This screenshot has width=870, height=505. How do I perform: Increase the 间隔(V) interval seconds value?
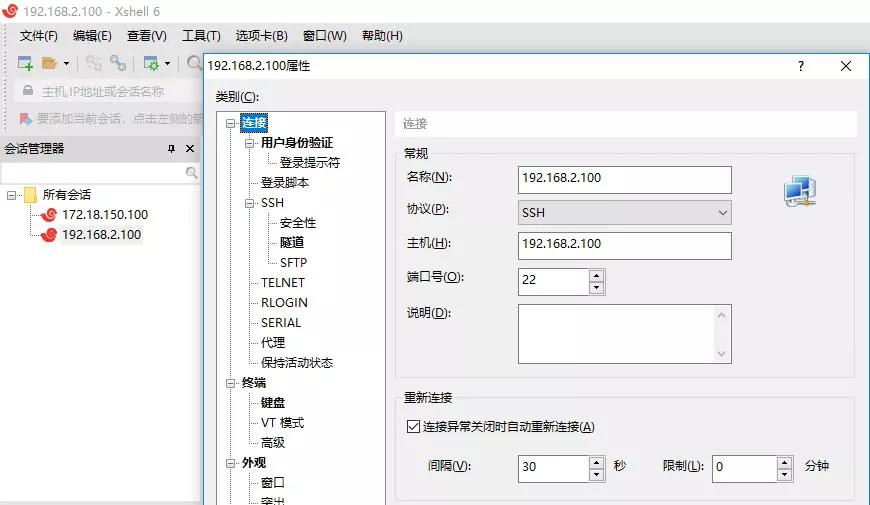coord(596,462)
